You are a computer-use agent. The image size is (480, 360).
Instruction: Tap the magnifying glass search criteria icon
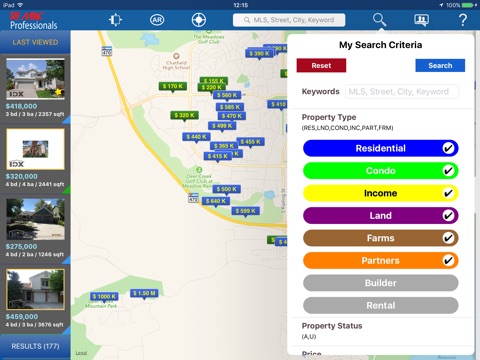(x=379, y=20)
